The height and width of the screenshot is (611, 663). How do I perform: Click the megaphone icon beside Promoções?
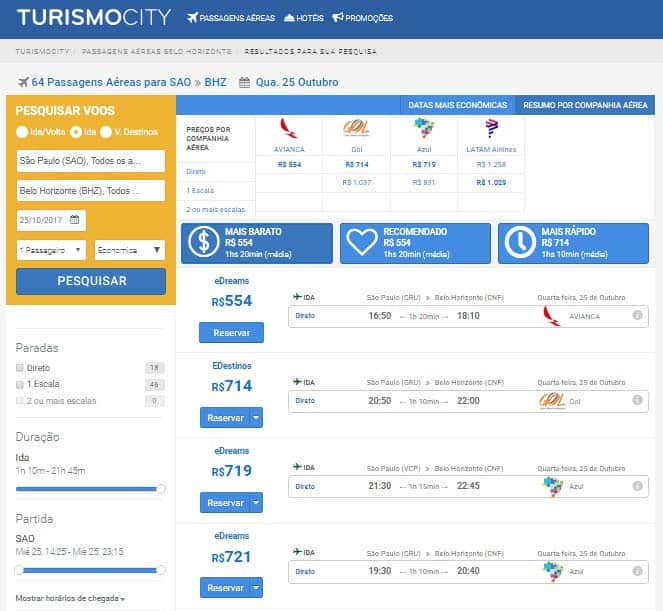click(337, 18)
